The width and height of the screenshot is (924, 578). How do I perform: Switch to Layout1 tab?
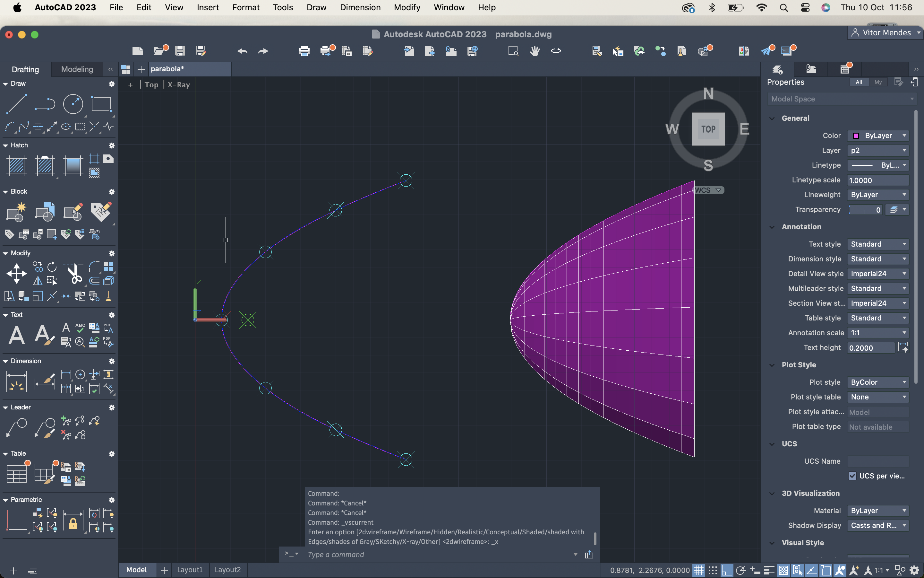click(190, 570)
